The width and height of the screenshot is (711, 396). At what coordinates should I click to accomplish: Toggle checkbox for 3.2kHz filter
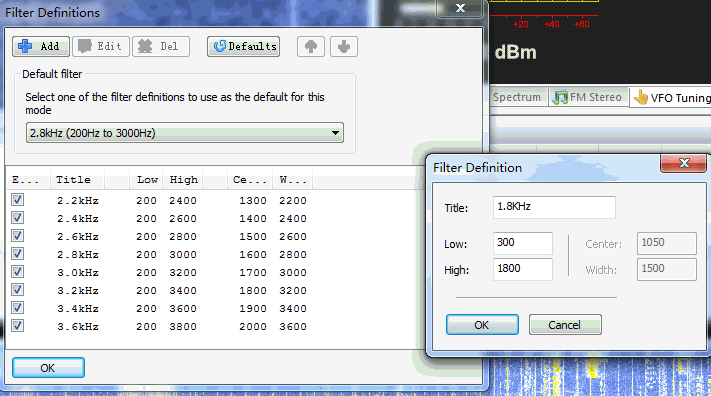tap(18, 290)
